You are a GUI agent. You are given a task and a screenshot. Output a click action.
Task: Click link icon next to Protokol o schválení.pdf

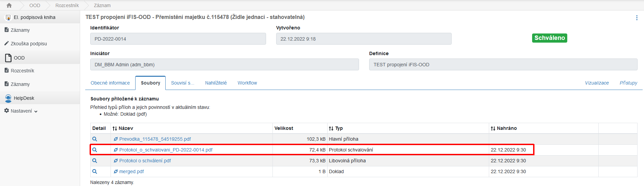[116, 161]
